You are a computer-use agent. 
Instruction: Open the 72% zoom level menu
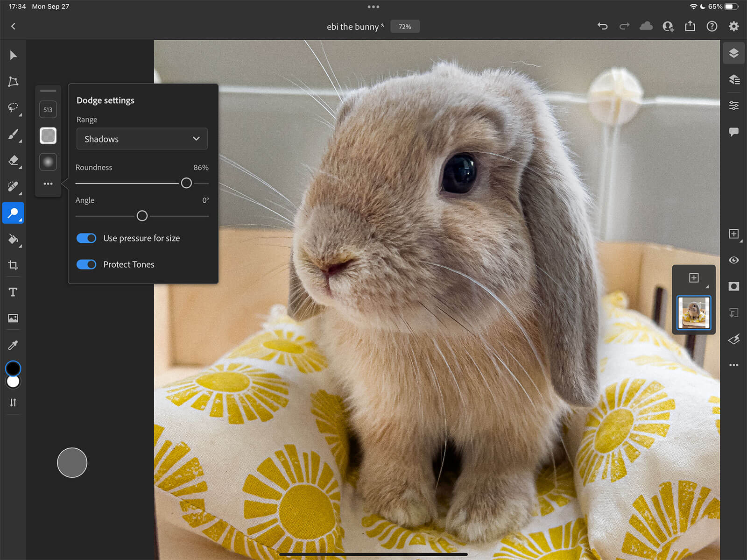[x=405, y=27]
